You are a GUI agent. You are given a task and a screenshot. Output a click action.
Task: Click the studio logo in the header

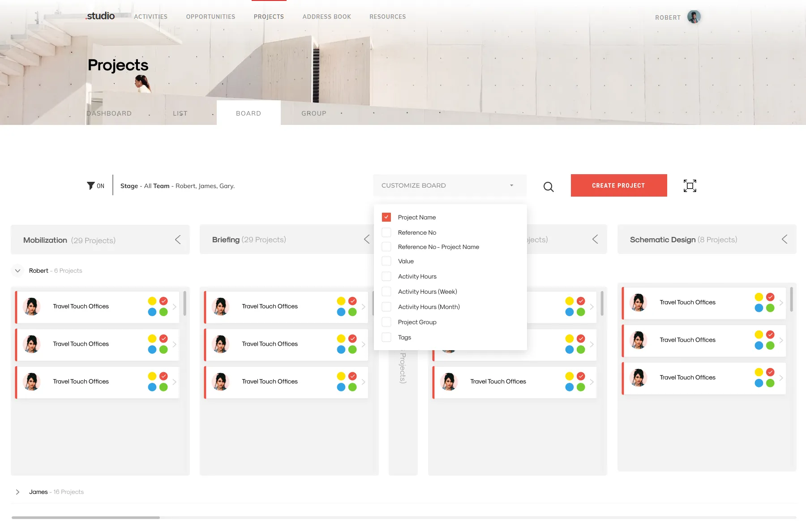[x=100, y=16]
